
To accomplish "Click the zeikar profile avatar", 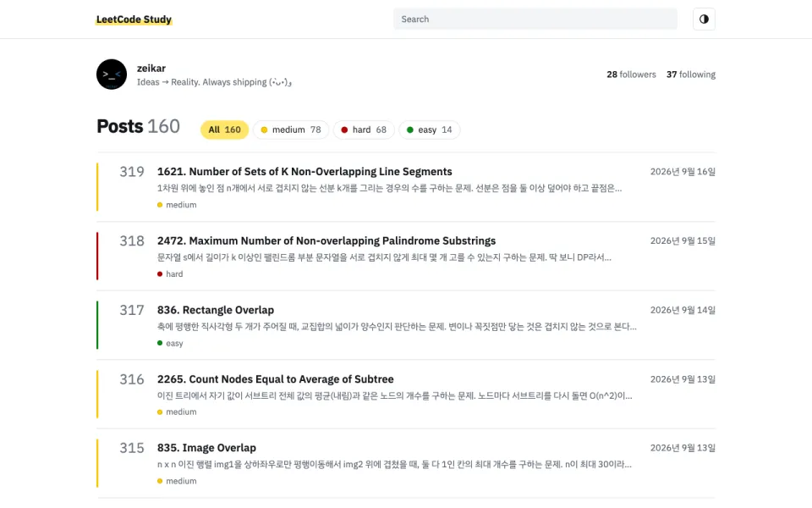I will [112, 75].
